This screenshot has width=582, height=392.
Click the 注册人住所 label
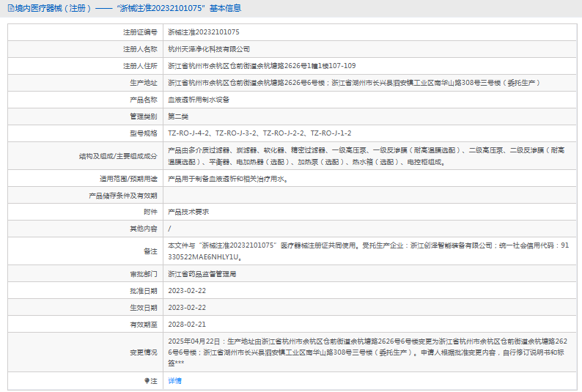140,66
